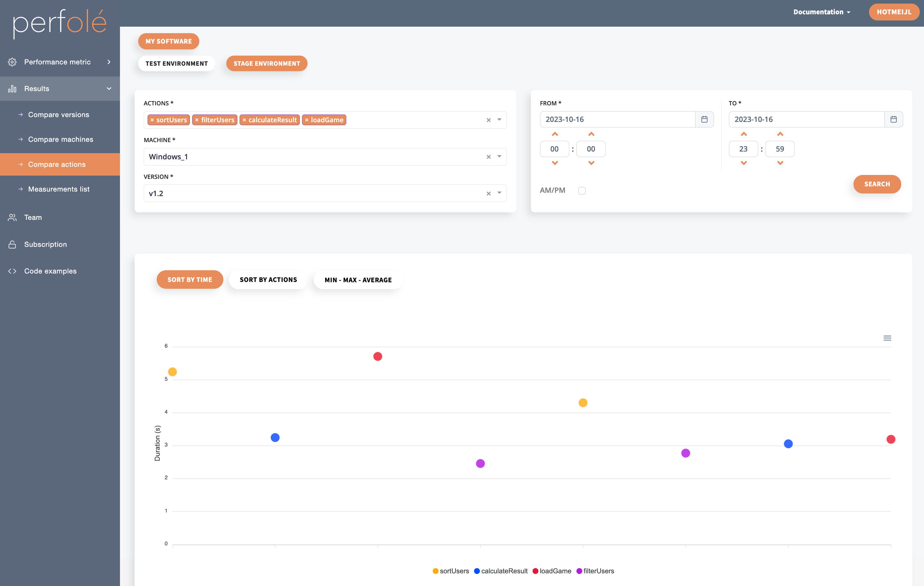This screenshot has width=924, height=586.
Task: Clear all selected actions
Action: pos(488,120)
